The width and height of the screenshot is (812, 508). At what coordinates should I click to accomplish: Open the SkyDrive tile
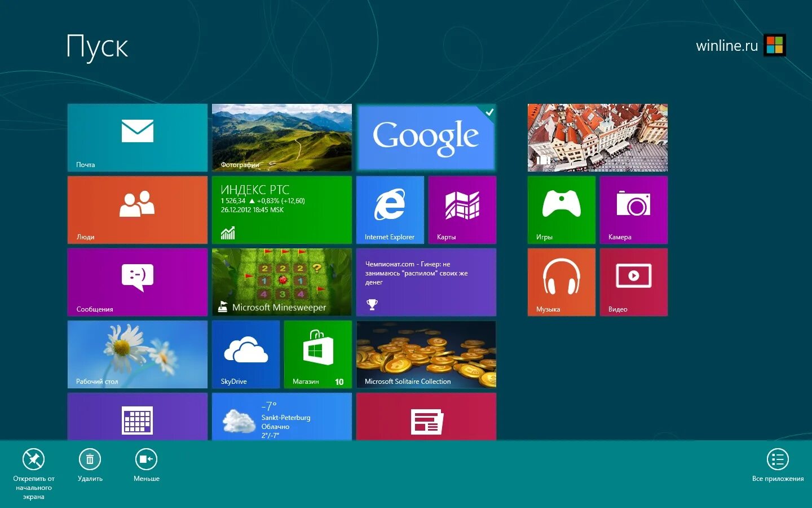246,354
